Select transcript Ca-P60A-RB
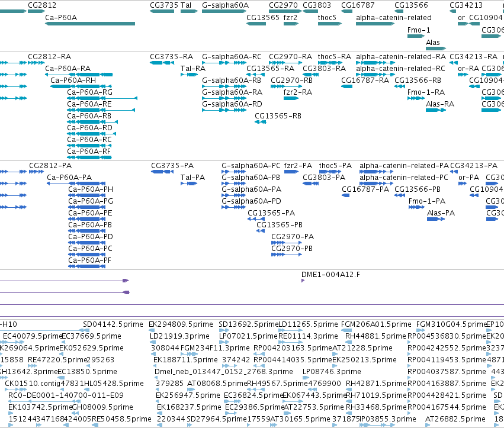The image size is (504, 428). pos(92,122)
